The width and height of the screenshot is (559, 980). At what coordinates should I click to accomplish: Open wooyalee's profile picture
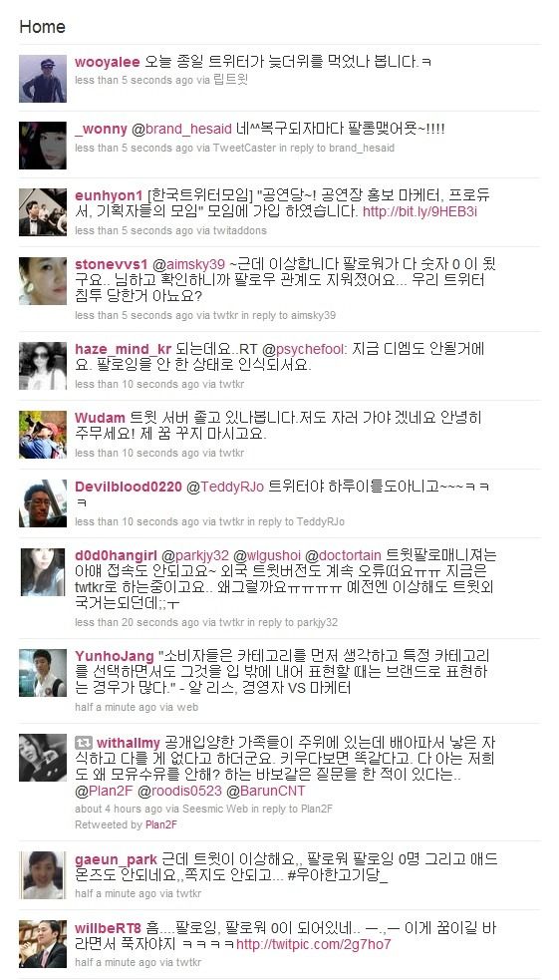pyautogui.click(x=43, y=79)
